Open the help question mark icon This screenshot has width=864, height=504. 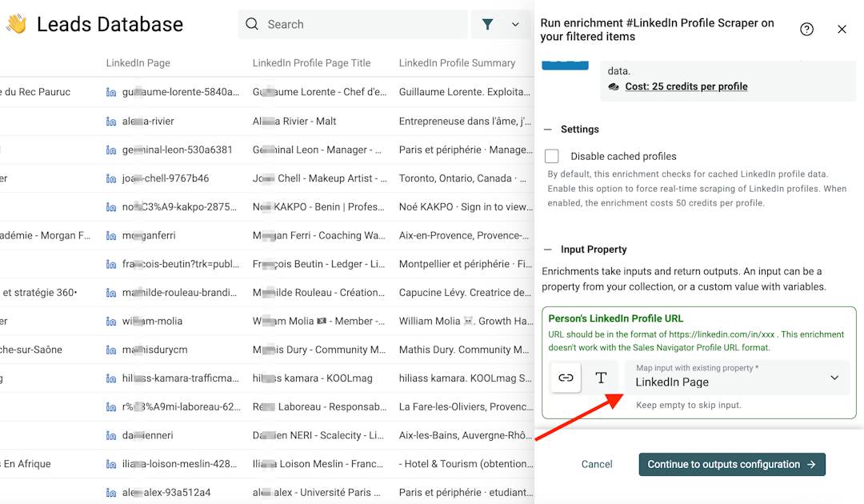click(806, 29)
